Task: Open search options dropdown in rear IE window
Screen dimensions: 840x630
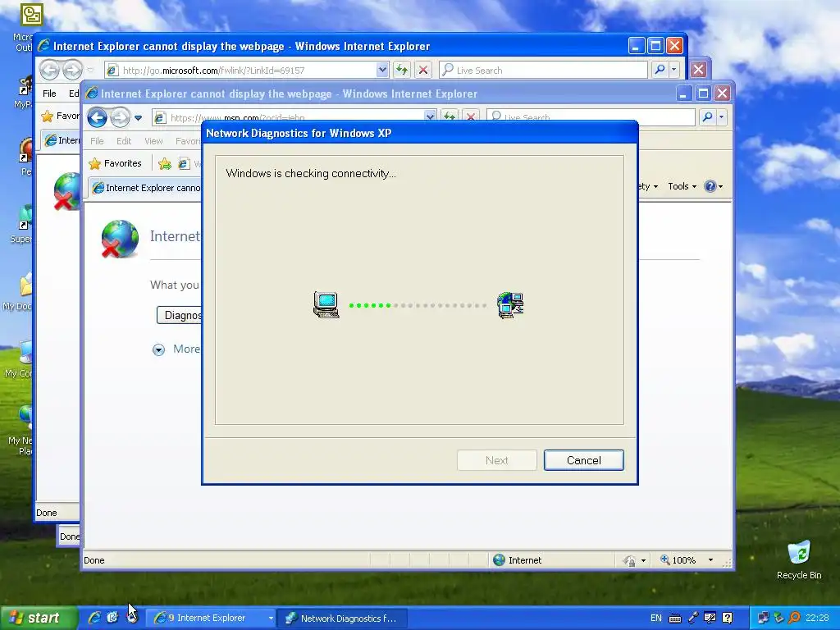Action: 674,70
